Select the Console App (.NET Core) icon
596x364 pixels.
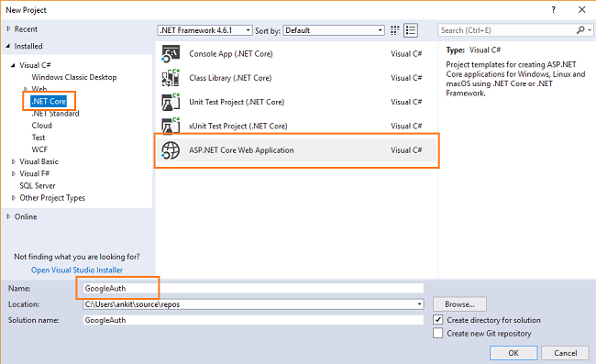171,53
